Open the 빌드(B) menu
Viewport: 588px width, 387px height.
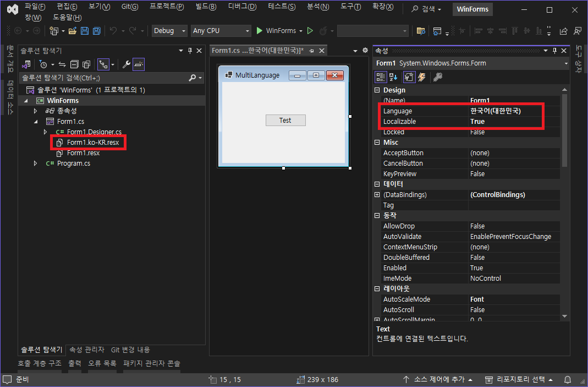pos(206,7)
